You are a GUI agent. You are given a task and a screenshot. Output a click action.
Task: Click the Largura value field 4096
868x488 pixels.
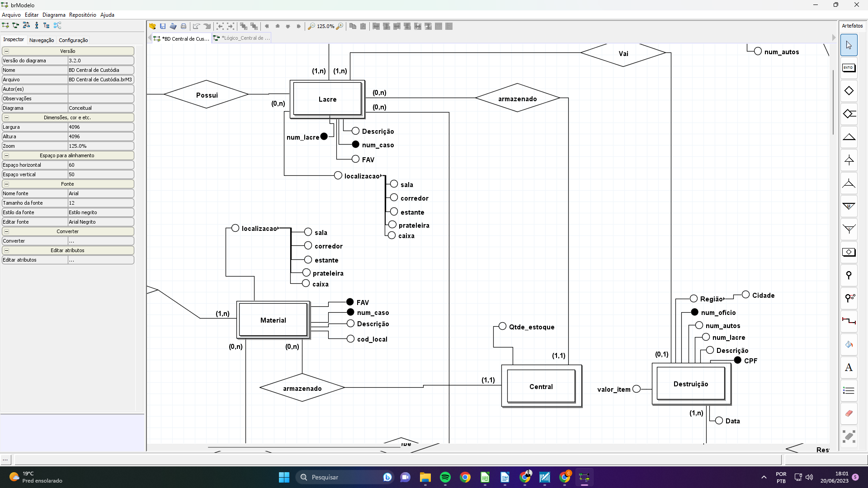(101, 127)
